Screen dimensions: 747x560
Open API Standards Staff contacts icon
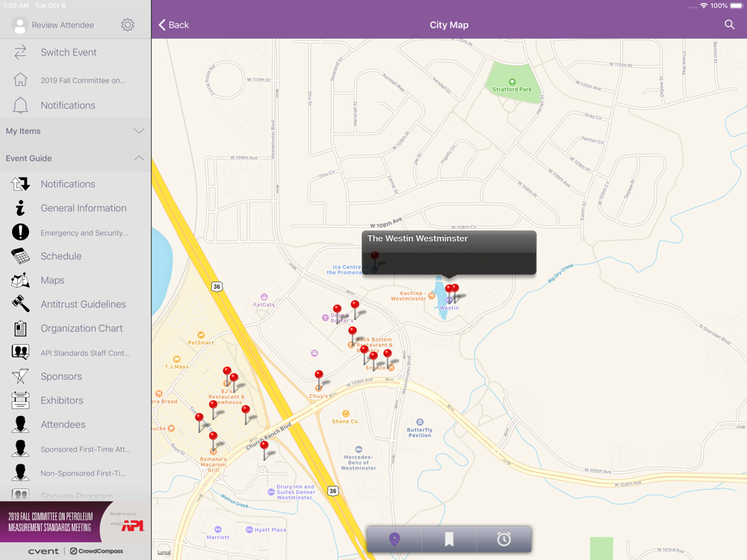click(x=20, y=352)
